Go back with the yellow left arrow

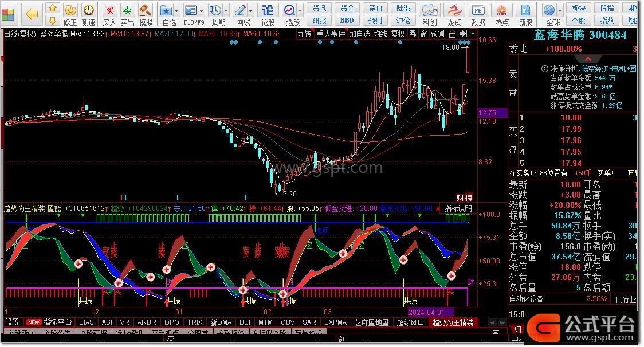pyautogui.click(x=32, y=14)
